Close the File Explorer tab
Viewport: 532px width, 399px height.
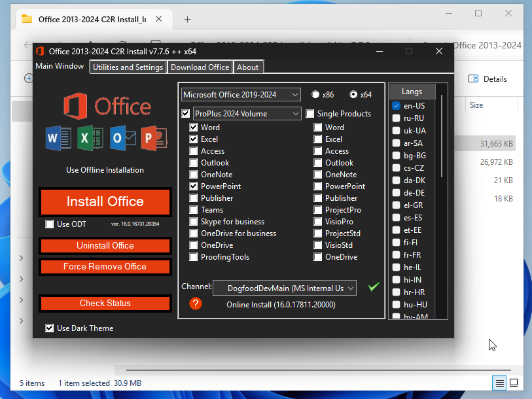click(x=159, y=19)
